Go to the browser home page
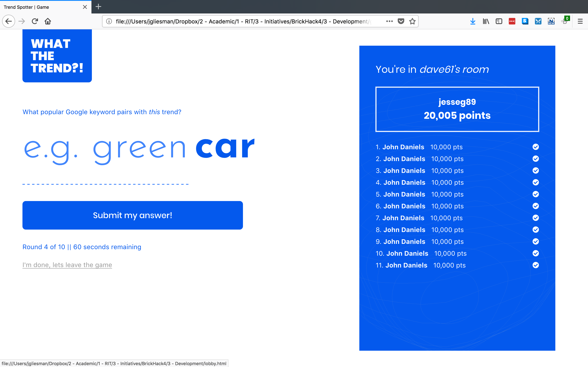 [x=48, y=21]
